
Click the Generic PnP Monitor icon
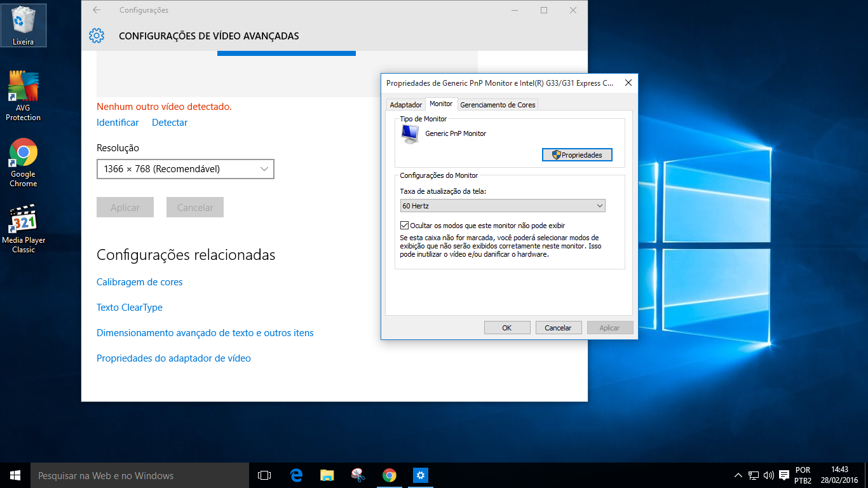point(410,134)
